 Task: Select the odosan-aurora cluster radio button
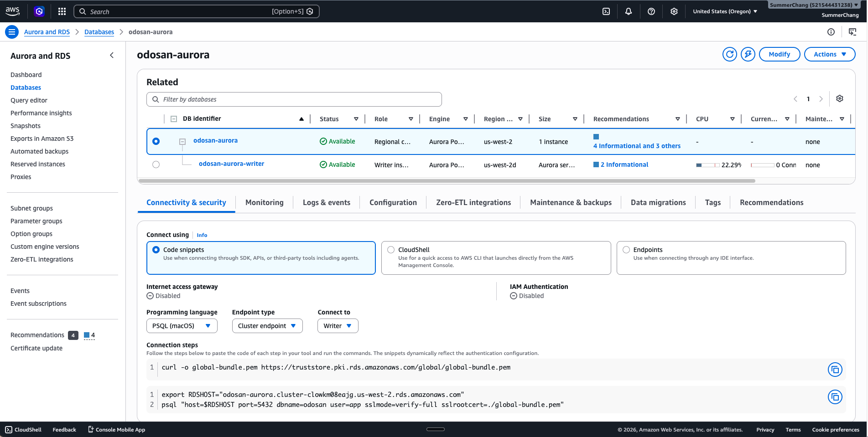pos(156,141)
